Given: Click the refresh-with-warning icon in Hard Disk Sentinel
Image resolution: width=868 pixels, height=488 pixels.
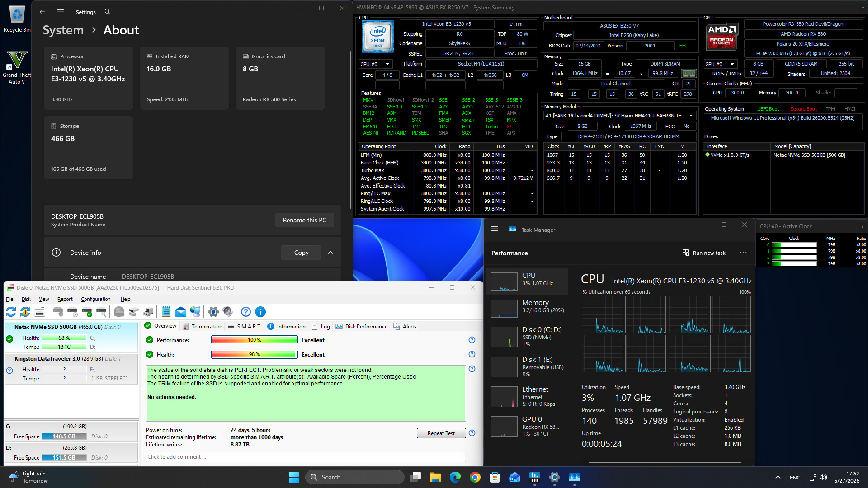Looking at the screenshot, I should 25,312.
